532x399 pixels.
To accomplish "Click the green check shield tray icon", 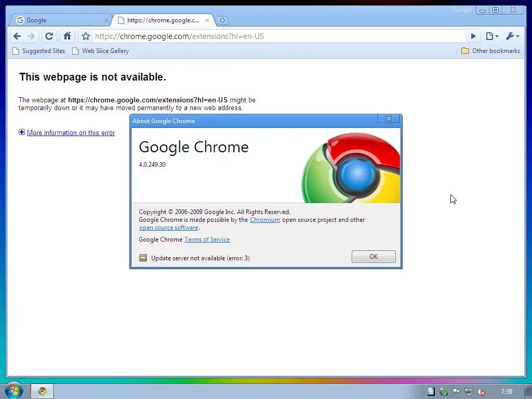I will tap(444, 392).
